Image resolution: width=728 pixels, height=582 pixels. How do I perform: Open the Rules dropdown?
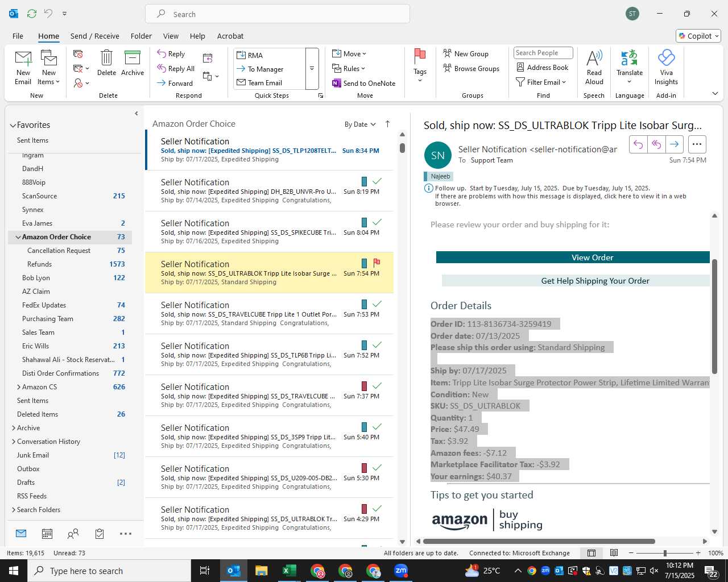[x=349, y=69]
